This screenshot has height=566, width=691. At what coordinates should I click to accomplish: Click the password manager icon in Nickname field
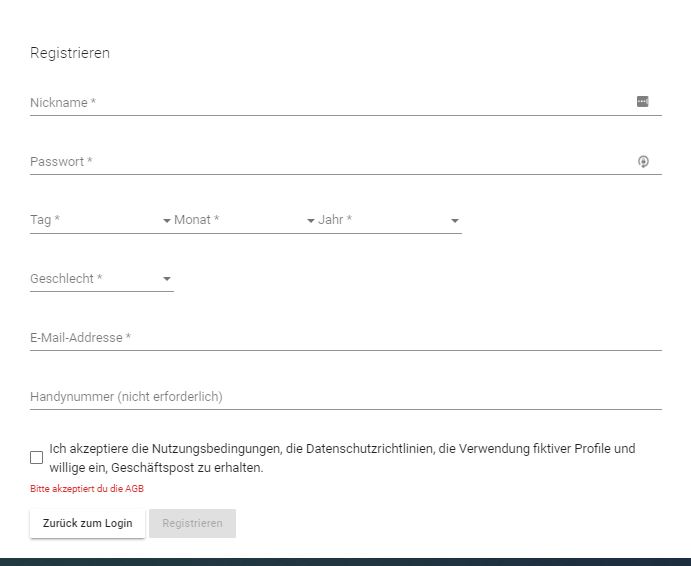(x=643, y=101)
